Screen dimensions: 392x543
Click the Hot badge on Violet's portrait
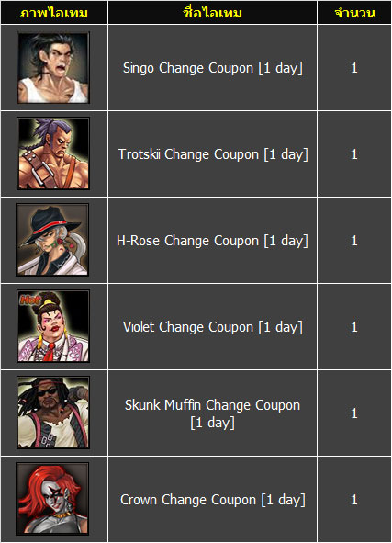click(30, 300)
